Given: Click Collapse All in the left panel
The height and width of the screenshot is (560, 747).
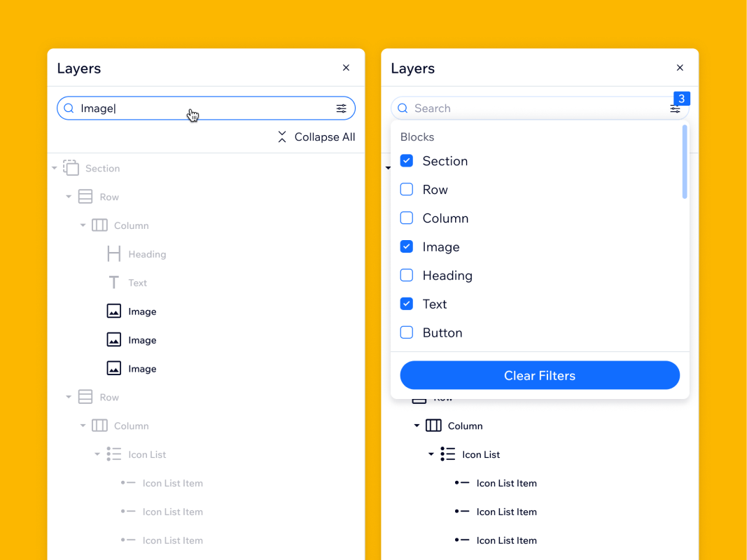Looking at the screenshot, I should point(316,137).
